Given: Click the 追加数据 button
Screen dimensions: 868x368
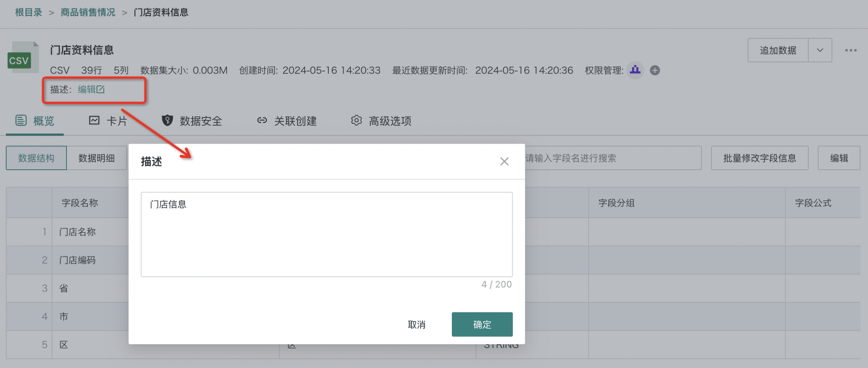Looking at the screenshot, I should tap(778, 50).
